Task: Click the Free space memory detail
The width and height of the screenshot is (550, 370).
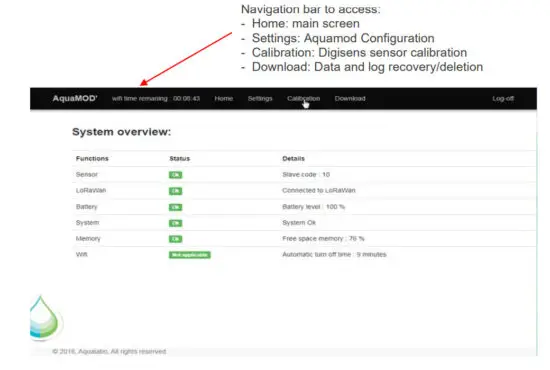Action: tap(323, 238)
